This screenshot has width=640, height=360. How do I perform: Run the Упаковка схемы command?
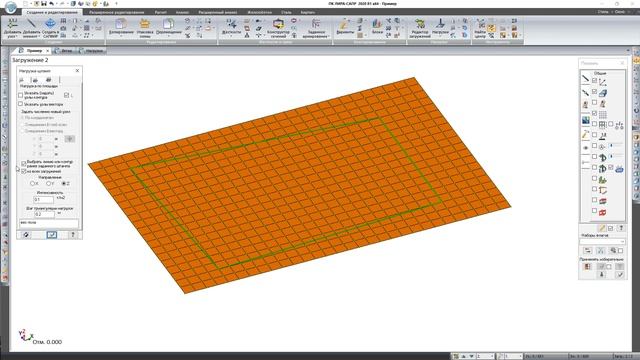click(x=144, y=28)
